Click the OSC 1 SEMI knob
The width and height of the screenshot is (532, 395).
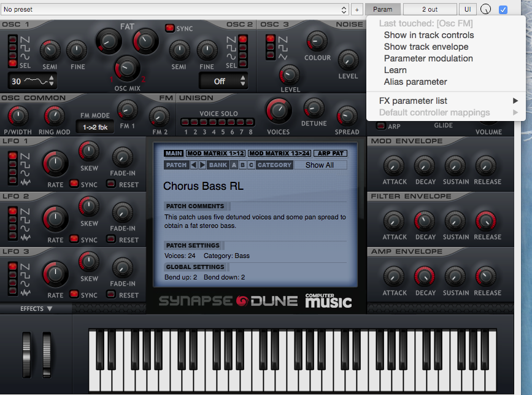click(x=50, y=50)
